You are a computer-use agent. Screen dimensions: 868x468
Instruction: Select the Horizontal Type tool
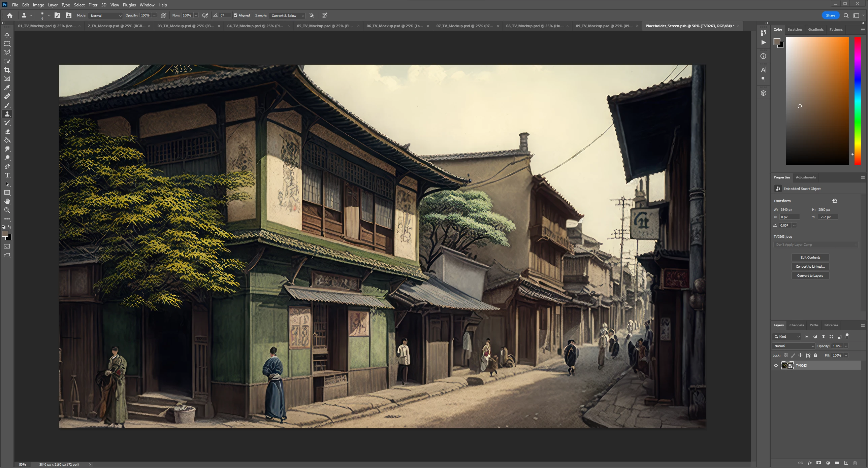(7, 175)
